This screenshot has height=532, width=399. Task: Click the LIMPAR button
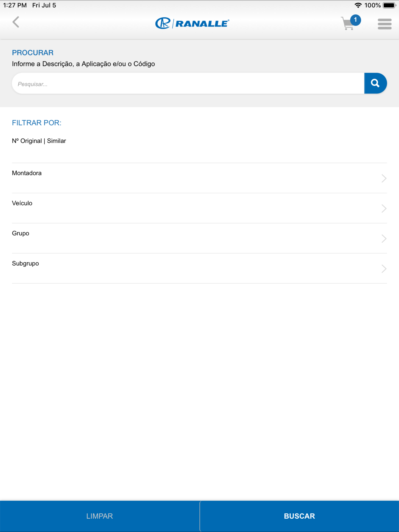click(x=100, y=516)
